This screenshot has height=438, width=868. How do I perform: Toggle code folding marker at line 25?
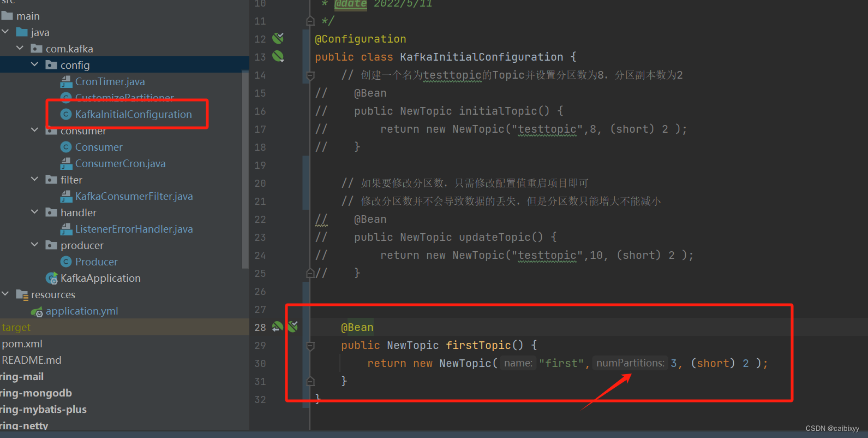[310, 273]
